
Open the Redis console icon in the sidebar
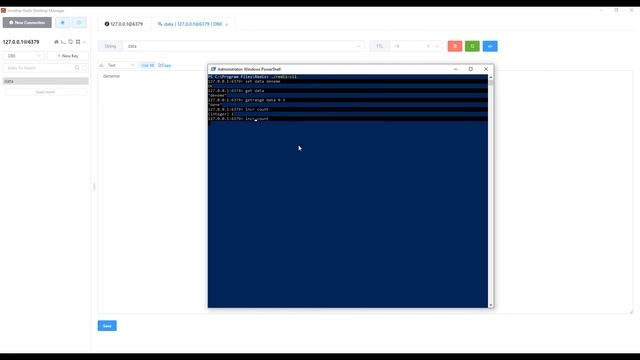63,42
